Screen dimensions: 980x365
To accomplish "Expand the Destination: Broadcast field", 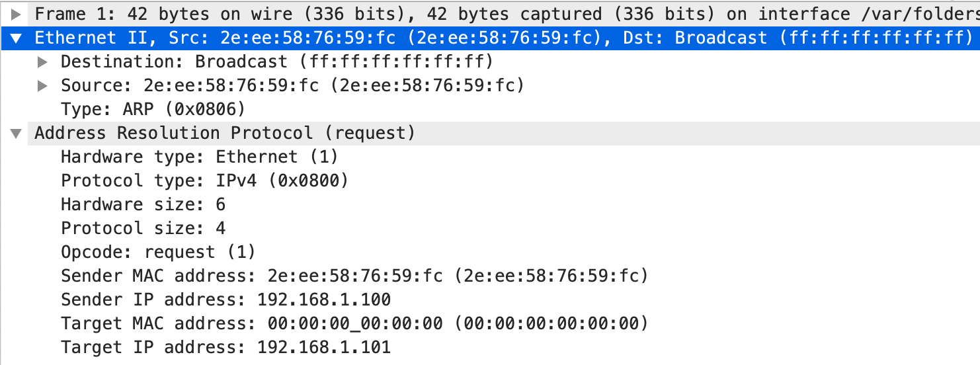I will [43, 62].
